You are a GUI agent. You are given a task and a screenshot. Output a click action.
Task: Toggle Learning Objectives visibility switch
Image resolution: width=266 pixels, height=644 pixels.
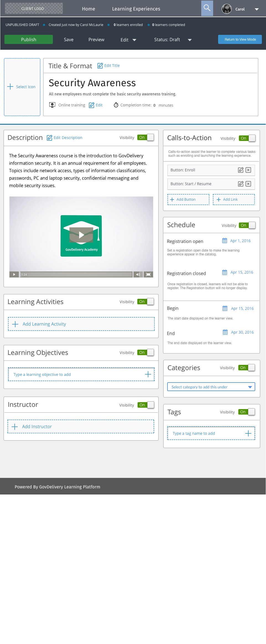point(146,352)
